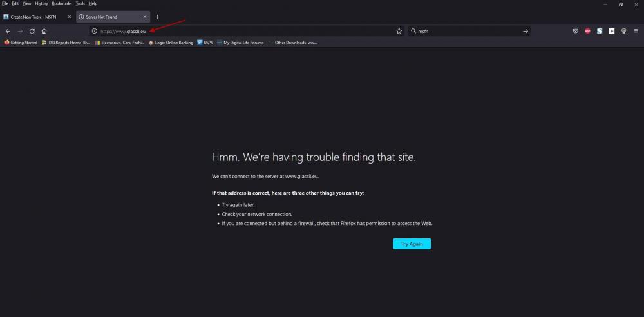Go to the browser home page
644x317 pixels.
pyautogui.click(x=44, y=31)
